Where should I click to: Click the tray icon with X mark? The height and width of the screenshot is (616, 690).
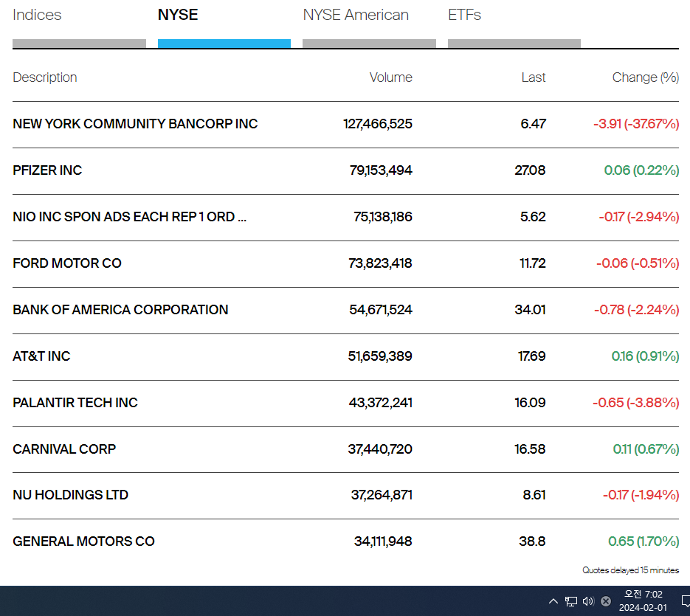coord(606,601)
